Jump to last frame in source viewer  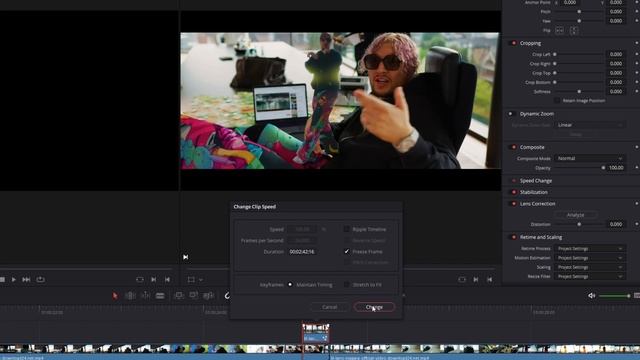[x=26, y=280]
